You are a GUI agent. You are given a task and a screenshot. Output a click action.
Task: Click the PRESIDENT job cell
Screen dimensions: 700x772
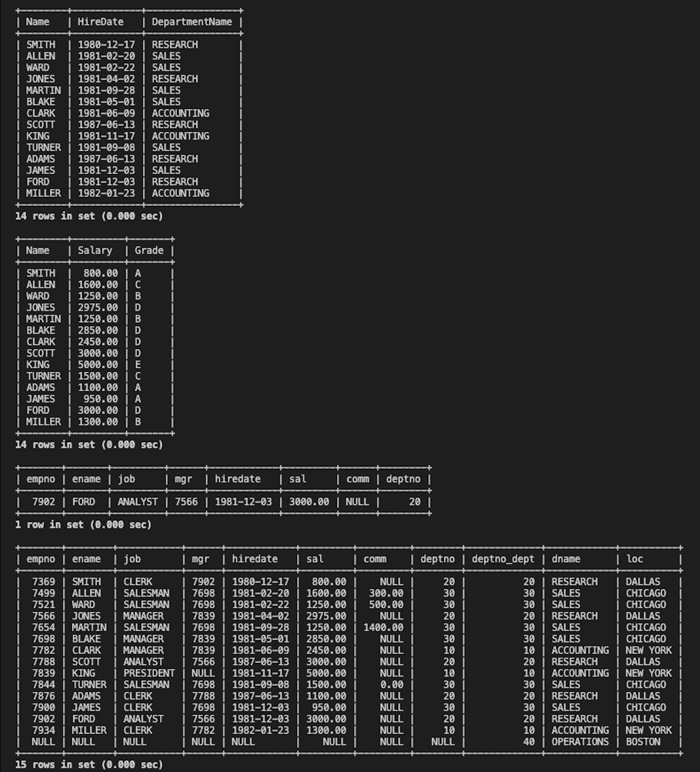(x=149, y=673)
